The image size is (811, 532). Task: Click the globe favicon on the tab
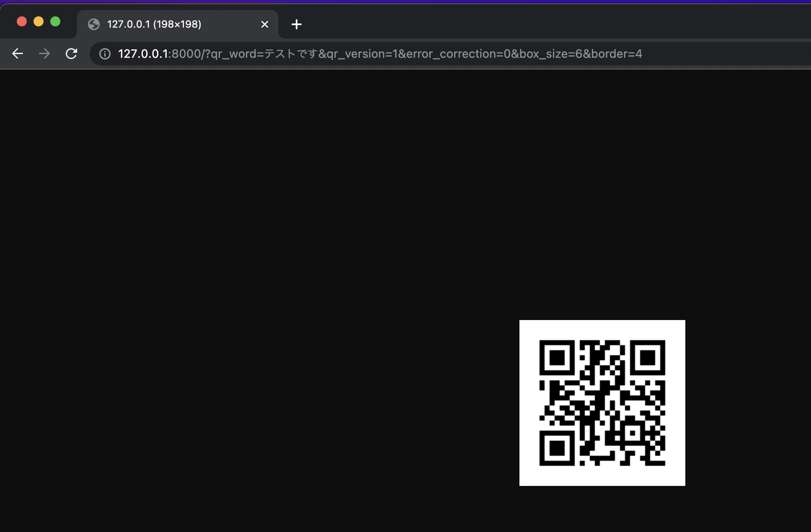pyautogui.click(x=94, y=24)
